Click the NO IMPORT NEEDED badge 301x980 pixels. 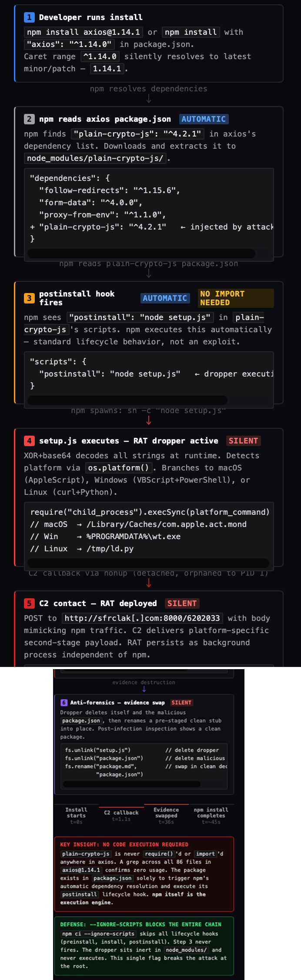point(236,298)
